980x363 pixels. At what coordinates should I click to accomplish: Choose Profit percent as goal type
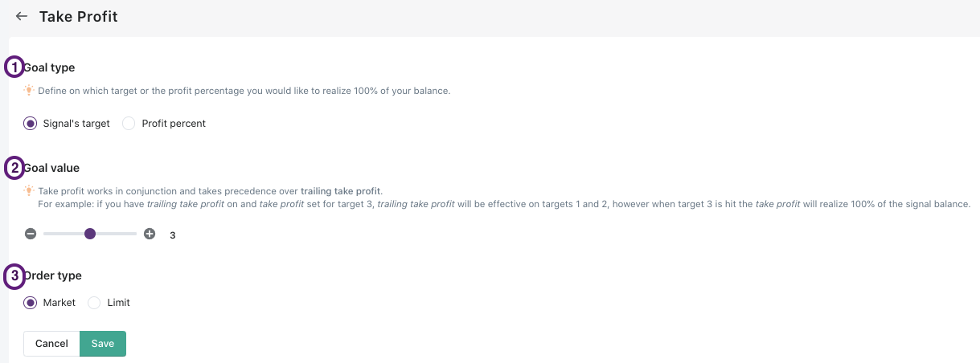click(129, 124)
